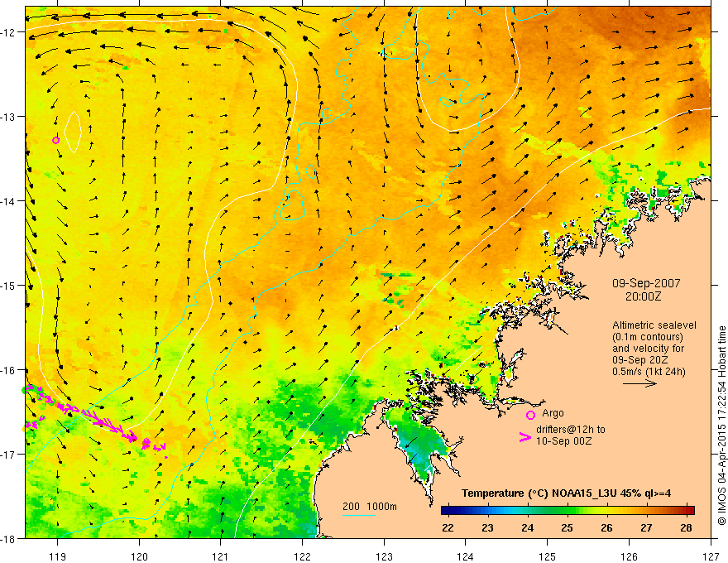The height and width of the screenshot is (563, 728).
Task: Click the '09-Sep 20Z' legend text
Action: (639, 360)
